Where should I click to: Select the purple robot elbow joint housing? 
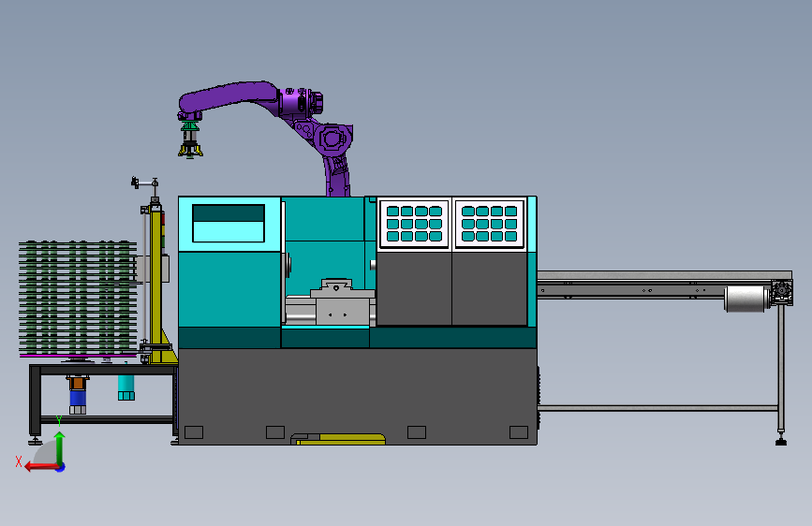point(332,139)
